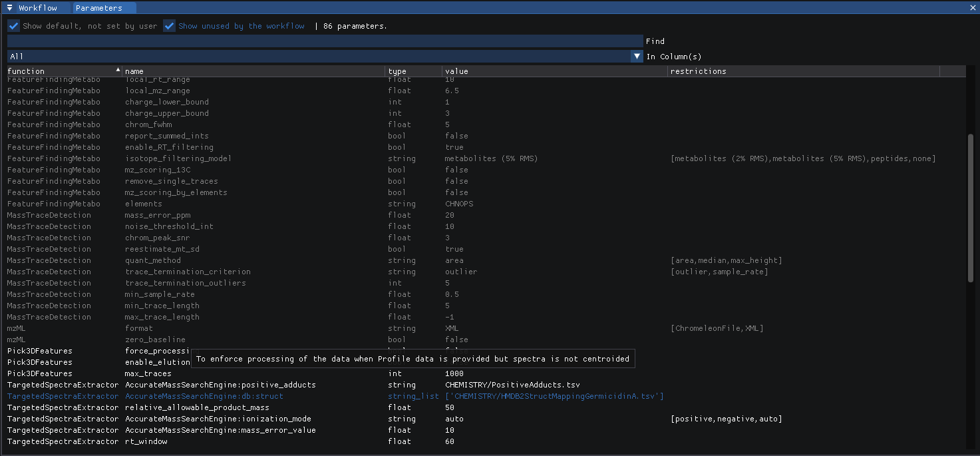Click mz_scoring_by_elements parameter name
Viewport: 980px width, 456px height.
click(176, 192)
